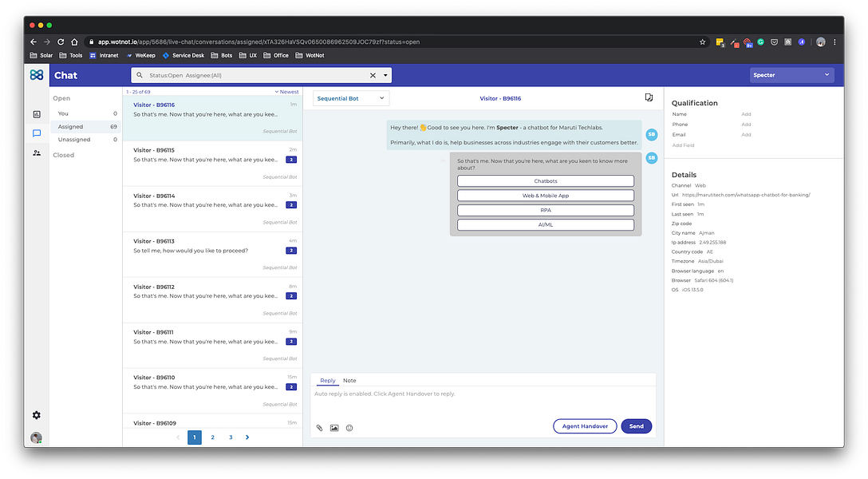Image resolution: width=868 pixels, height=479 pixels.
Task: Open the settings gear icon
Action: coord(37,415)
